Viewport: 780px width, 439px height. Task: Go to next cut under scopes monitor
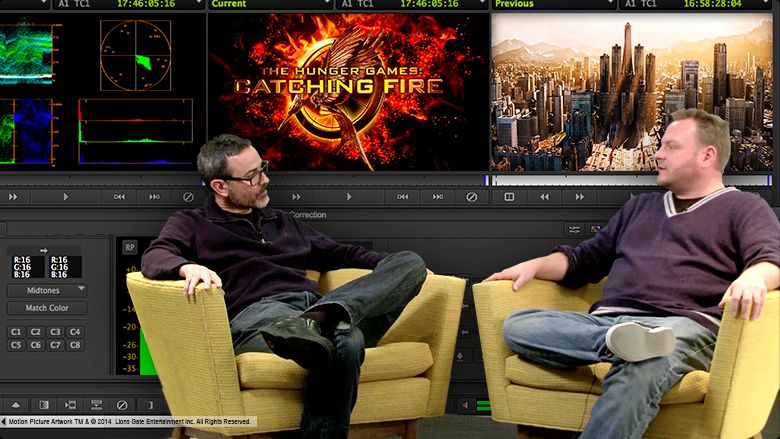pos(155,197)
